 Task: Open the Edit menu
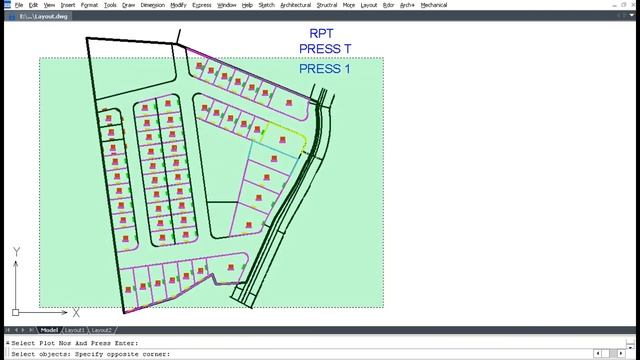pos(33,5)
